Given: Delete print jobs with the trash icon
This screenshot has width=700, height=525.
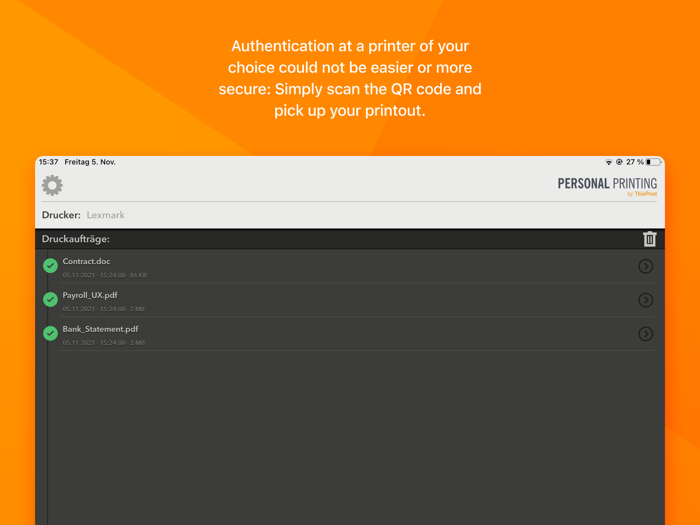Looking at the screenshot, I should (x=650, y=239).
